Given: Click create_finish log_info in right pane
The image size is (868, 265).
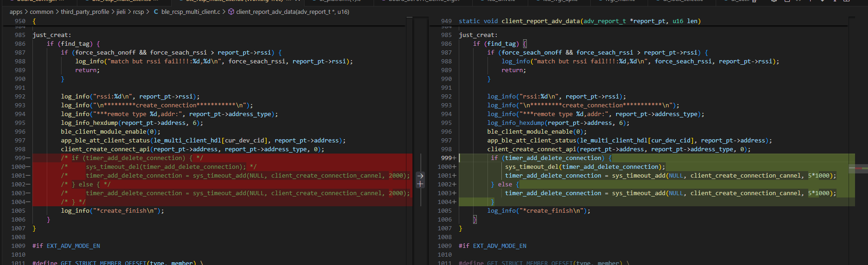Looking at the screenshot, I should 539,211.
